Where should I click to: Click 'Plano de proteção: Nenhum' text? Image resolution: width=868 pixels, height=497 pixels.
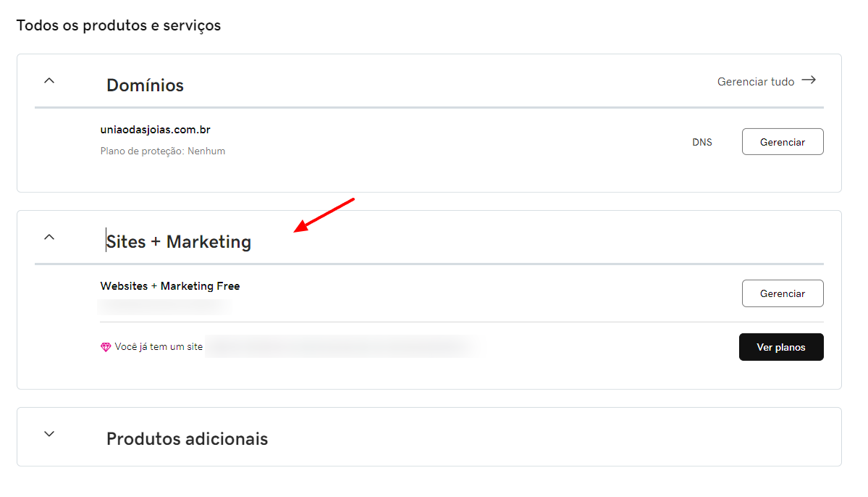[163, 151]
